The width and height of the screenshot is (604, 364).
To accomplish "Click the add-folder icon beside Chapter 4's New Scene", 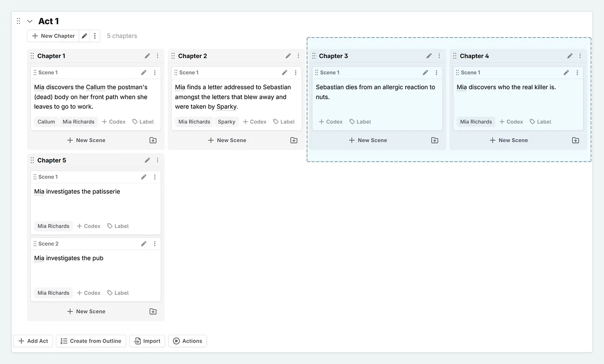I will [x=575, y=140].
